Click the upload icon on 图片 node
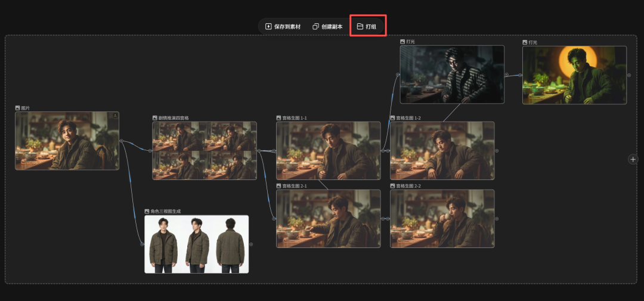Screen dimensions: 644x301 pos(115,116)
